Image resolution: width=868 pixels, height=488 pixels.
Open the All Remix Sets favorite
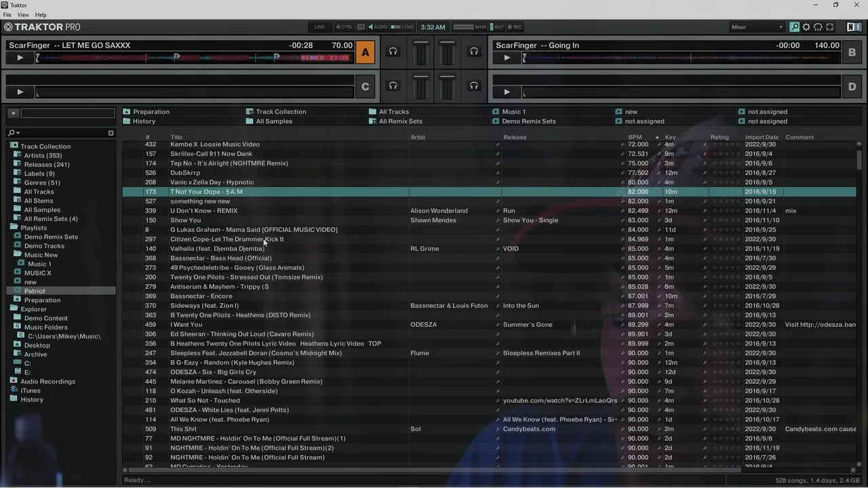pyautogui.click(x=395, y=121)
